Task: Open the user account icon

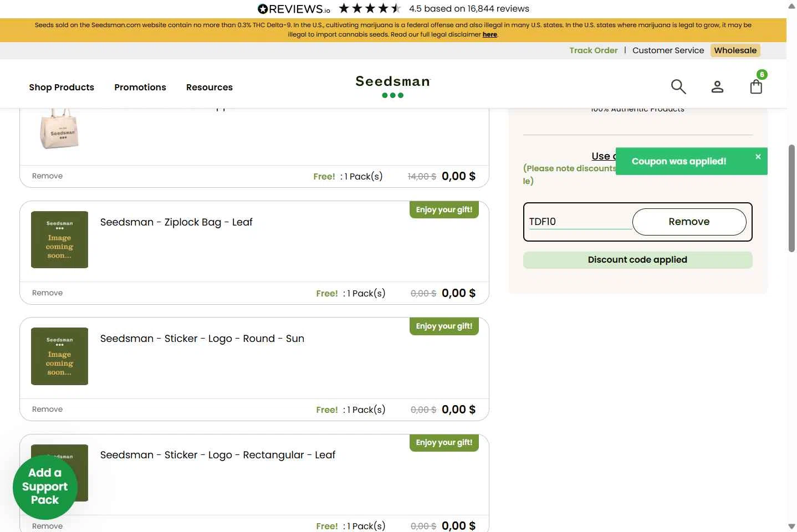Action: tap(717, 86)
